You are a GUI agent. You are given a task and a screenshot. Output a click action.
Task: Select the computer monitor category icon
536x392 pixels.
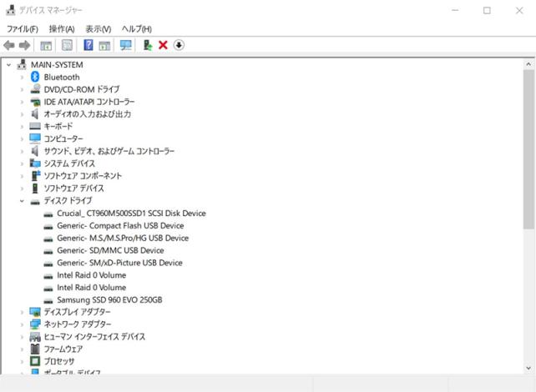pos(35,138)
